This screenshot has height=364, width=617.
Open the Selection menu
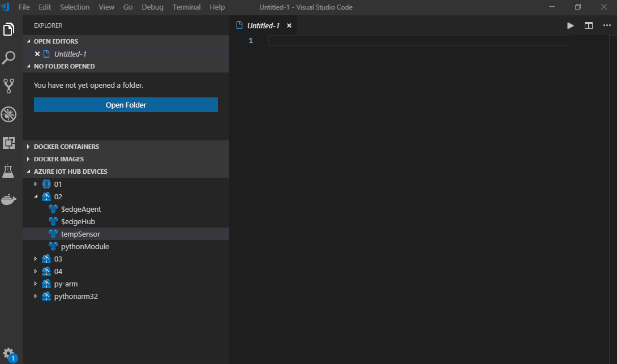(75, 7)
